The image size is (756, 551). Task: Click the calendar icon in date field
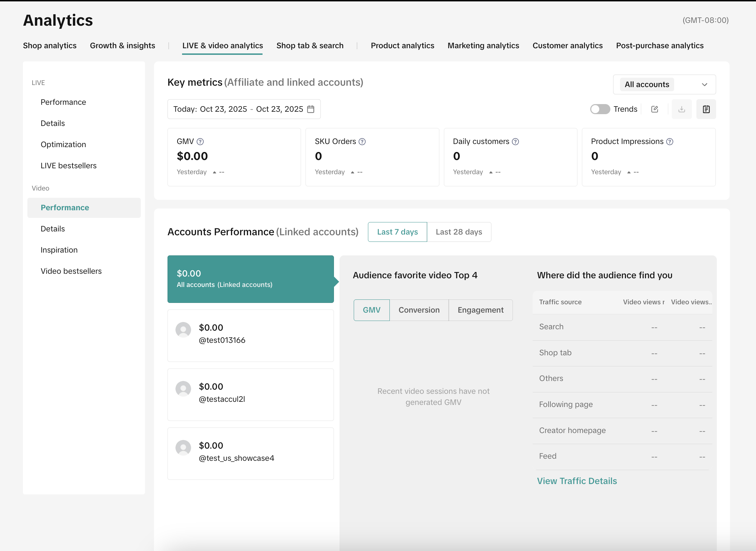tap(311, 109)
